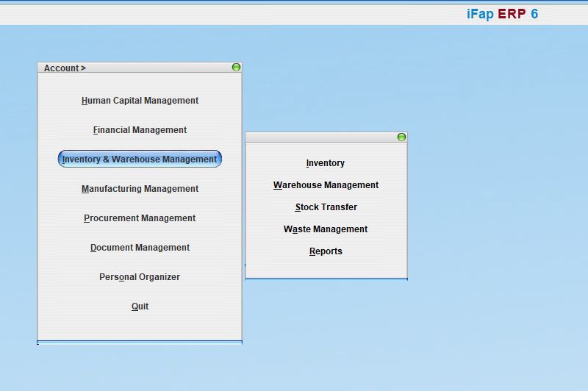
Task: Open Human Capital Management
Action: coord(140,101)
